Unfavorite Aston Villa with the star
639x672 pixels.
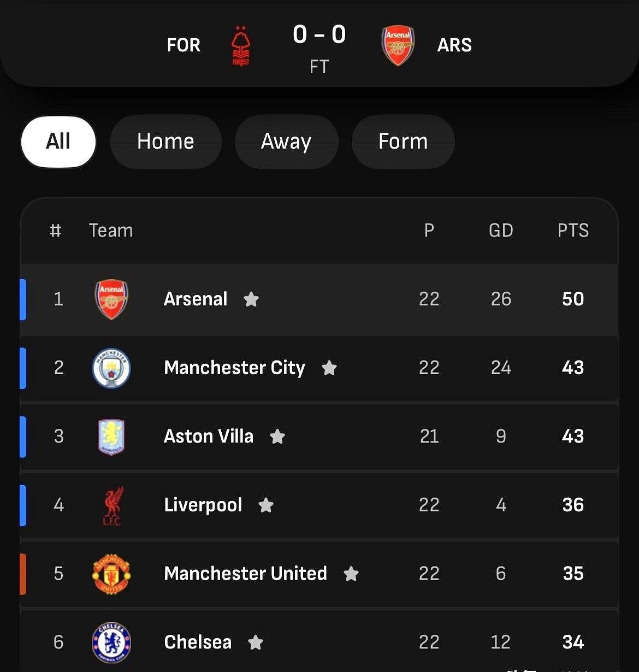pyautogui.click(x=277, y=437)
